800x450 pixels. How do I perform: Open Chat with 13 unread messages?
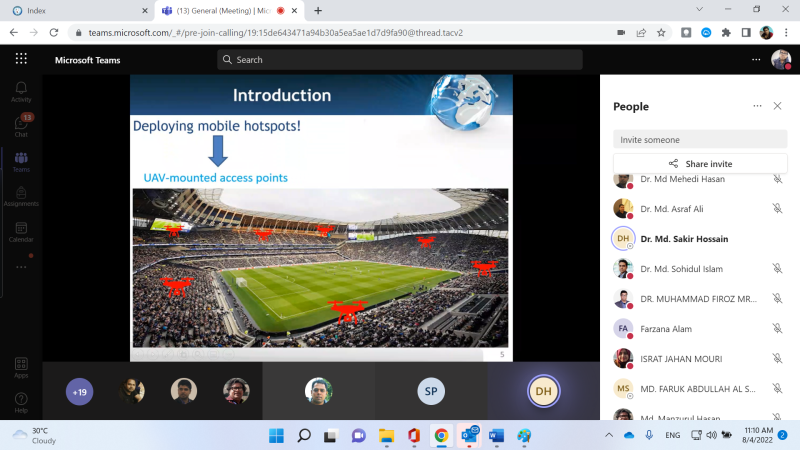click(21, 126)
